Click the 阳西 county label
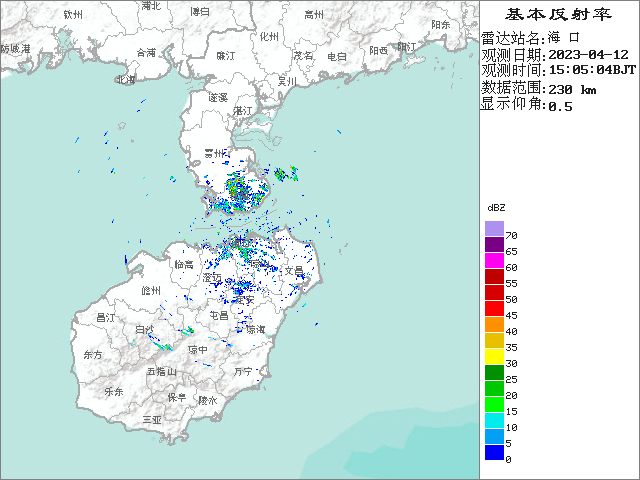Viewport: 640px width, 480px height. coord(378,50)
